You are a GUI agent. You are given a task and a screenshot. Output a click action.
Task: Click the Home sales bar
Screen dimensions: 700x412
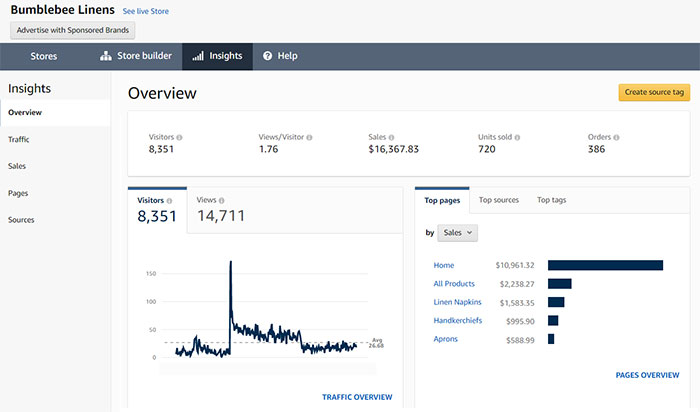tap(605, 266)
